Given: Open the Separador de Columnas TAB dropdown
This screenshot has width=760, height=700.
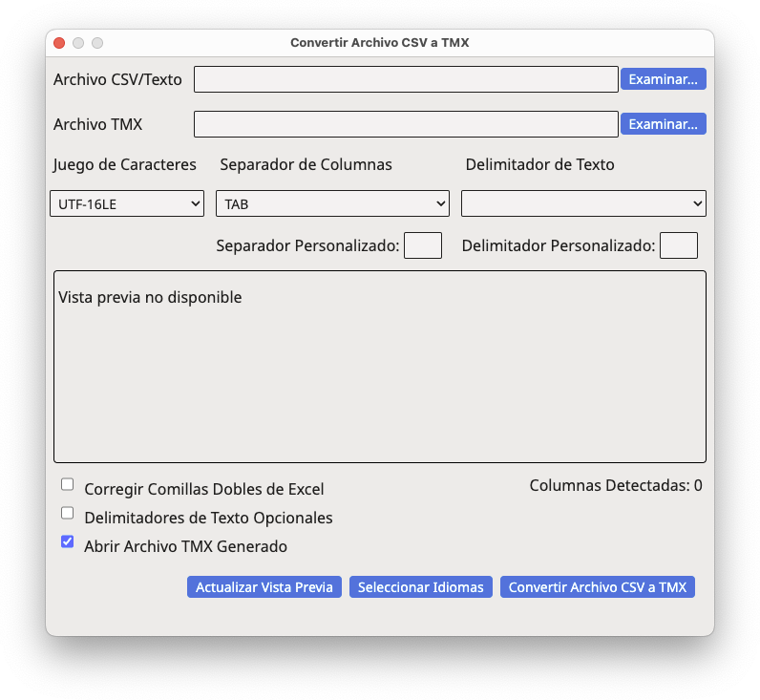Looking at the screenshot, I should click(x=332, y=203).
